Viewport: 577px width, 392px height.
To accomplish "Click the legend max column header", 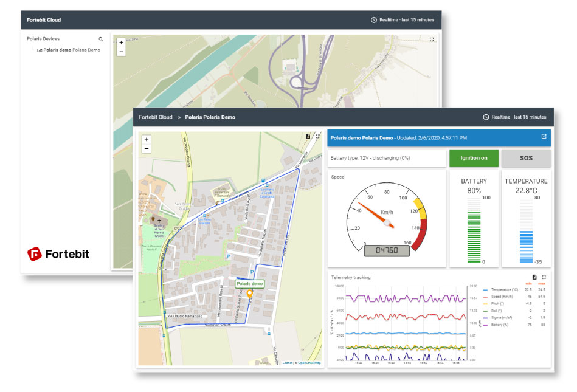I will (542, 284).
